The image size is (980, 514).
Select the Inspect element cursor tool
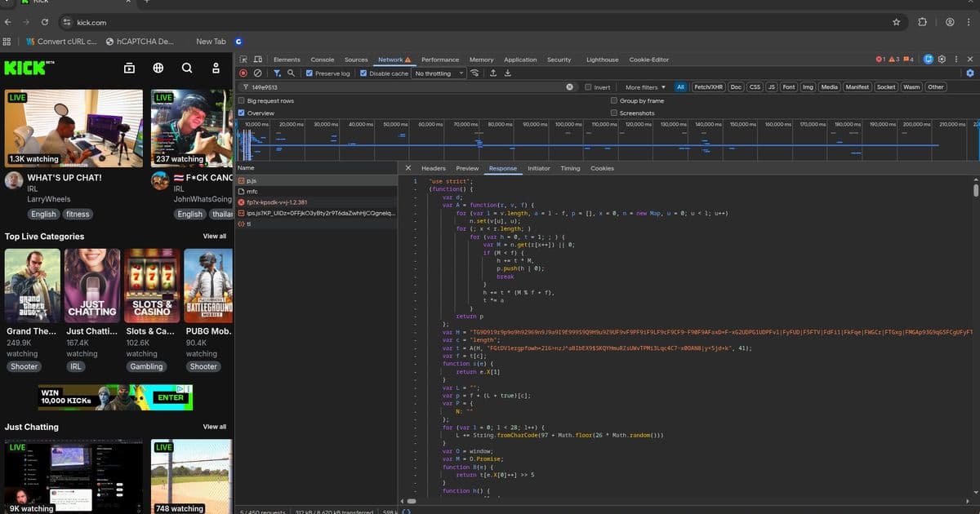pyautogui.click(x=243, y=60)
